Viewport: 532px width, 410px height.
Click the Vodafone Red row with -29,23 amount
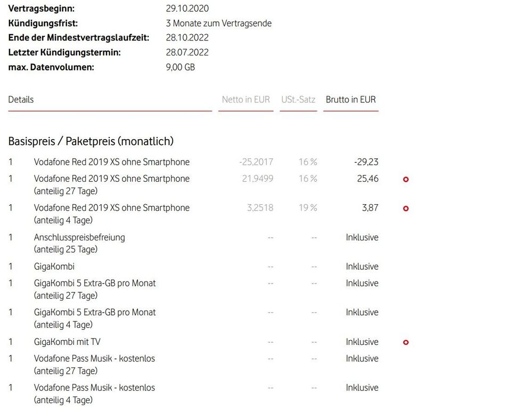[111, 162]
